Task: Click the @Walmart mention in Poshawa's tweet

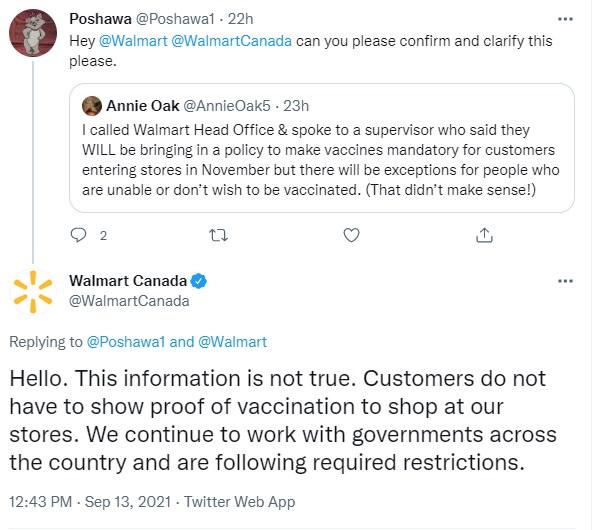Action: (133, 41)
